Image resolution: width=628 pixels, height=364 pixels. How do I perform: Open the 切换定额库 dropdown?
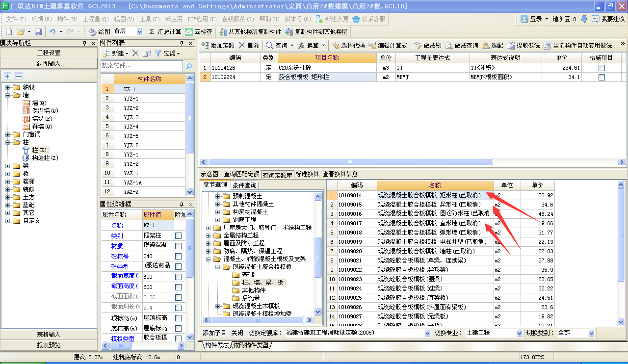[428, 333]
